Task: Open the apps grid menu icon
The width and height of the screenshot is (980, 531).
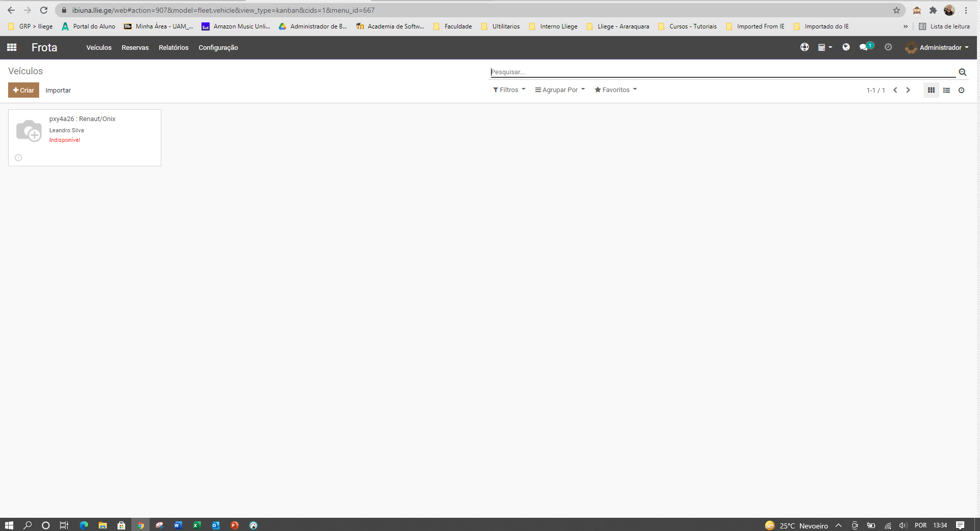Action: coord(12,47)
